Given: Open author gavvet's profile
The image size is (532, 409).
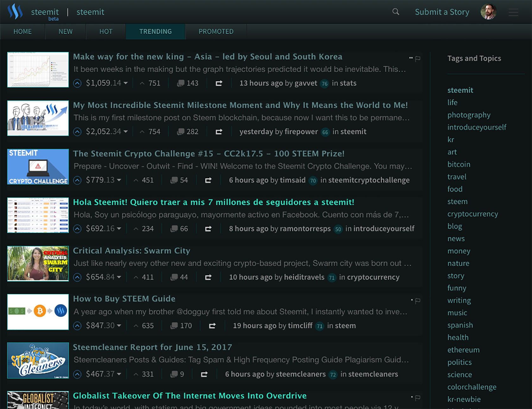Looking at the screenshot, I should tap(306, 83).
